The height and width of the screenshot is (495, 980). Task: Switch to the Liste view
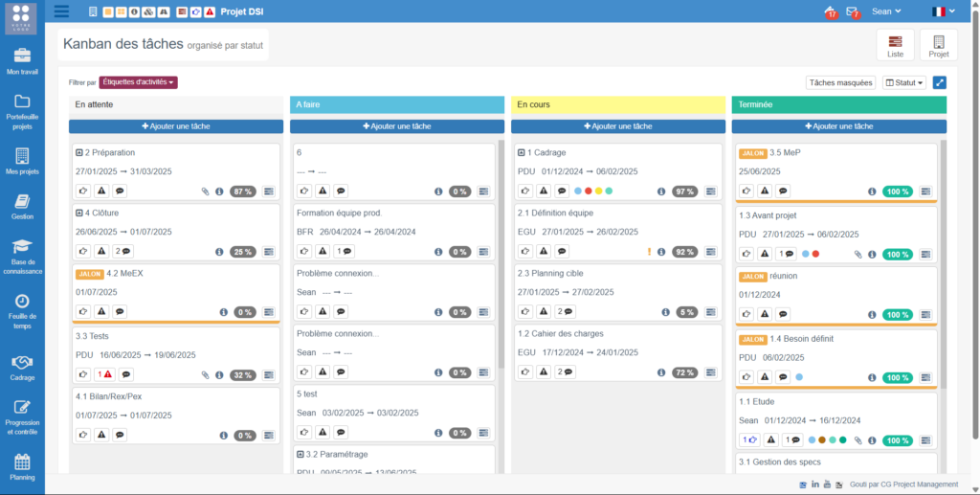coord(895,45)
